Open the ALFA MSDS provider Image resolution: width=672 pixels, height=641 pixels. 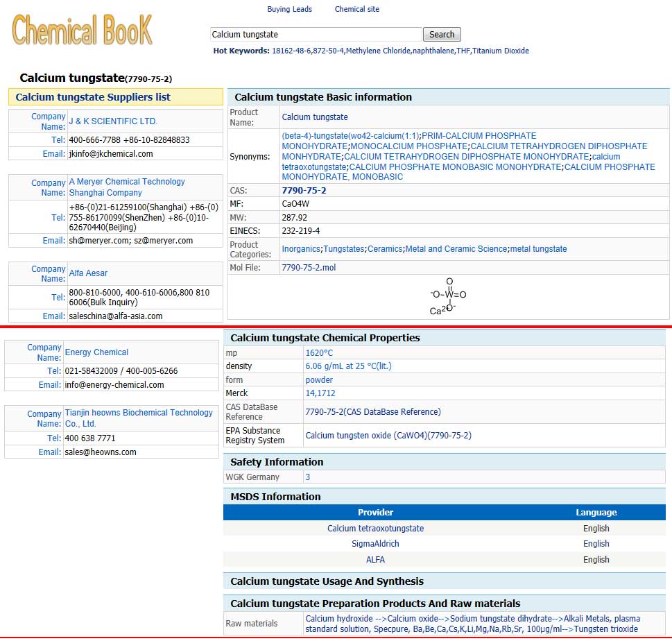click(x=375, y=560)
